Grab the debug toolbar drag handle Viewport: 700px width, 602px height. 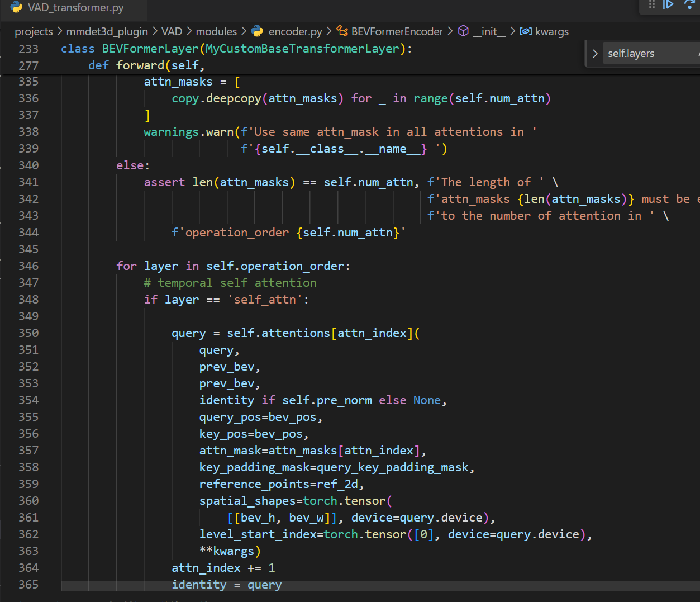651,4
